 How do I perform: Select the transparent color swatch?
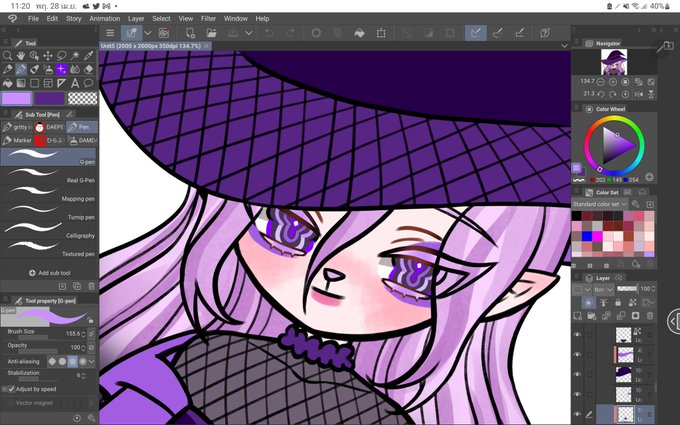[x=83, y=98]
